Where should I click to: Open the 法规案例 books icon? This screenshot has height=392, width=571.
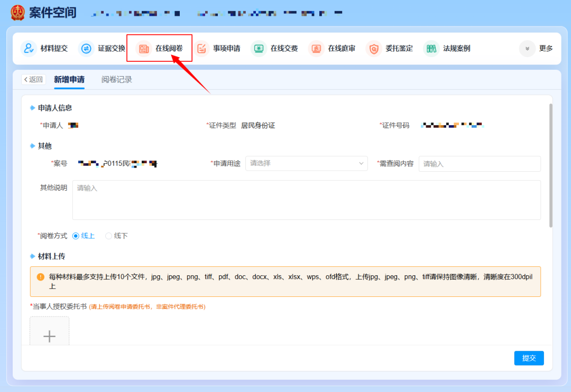431,49
